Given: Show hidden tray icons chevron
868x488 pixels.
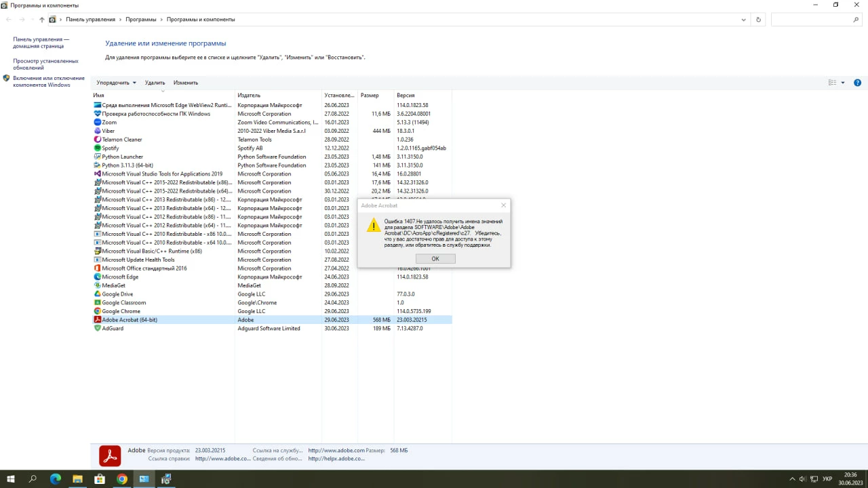Looking at the screenshot, I should click(x=793, y=479).
